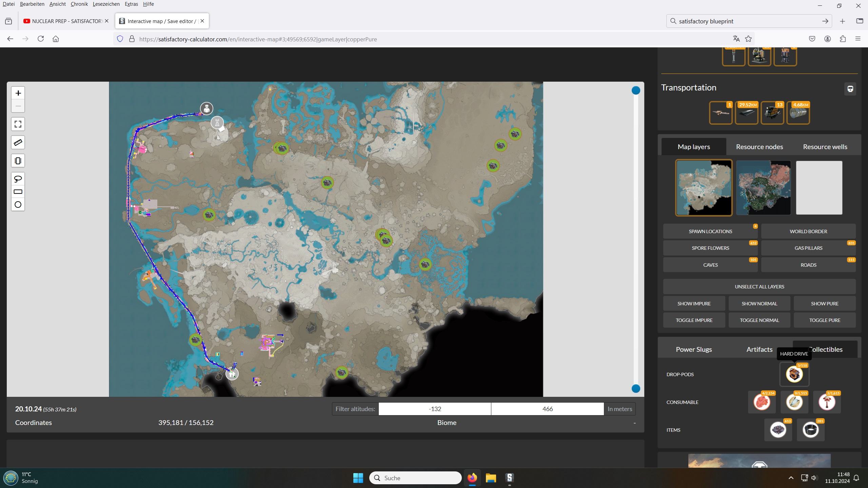Screen dimensions: 868x488
Task: Zoom out the map with minus button
Action: coord(18,106)
